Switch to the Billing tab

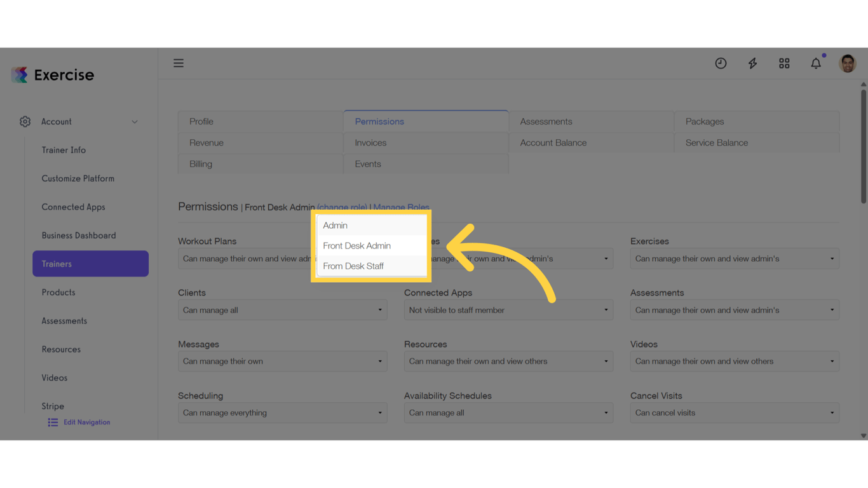(x=261, y=164)
